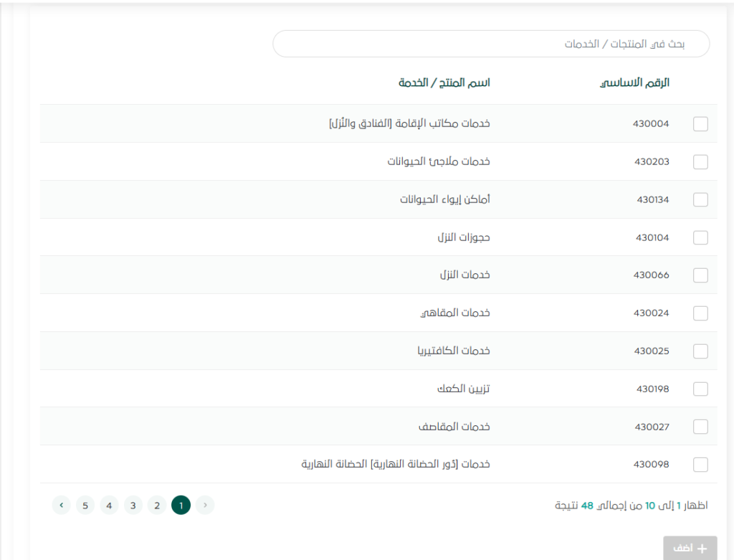This screenshot has width=734, height=560.
Task: Check the box for تزيين الكعك
Action: 700,389
